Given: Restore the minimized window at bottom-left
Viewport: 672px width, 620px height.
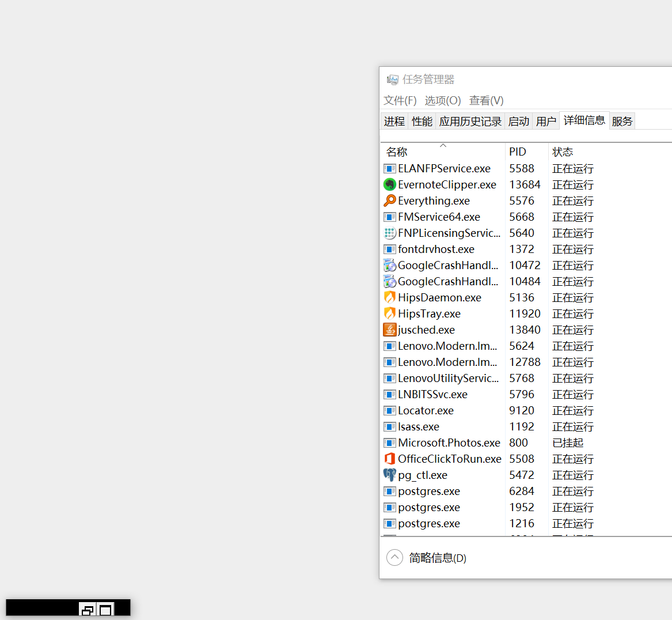Looking at the screenshot, I should [x=88, y=609].
